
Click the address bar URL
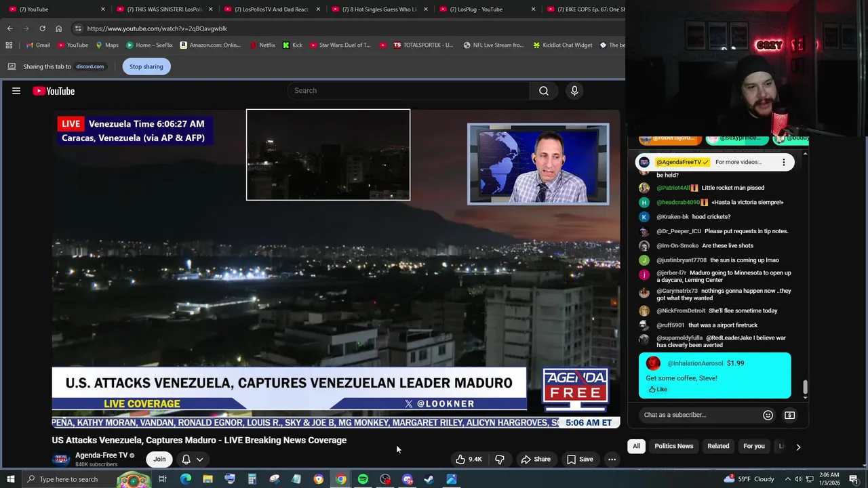point(157,28)
